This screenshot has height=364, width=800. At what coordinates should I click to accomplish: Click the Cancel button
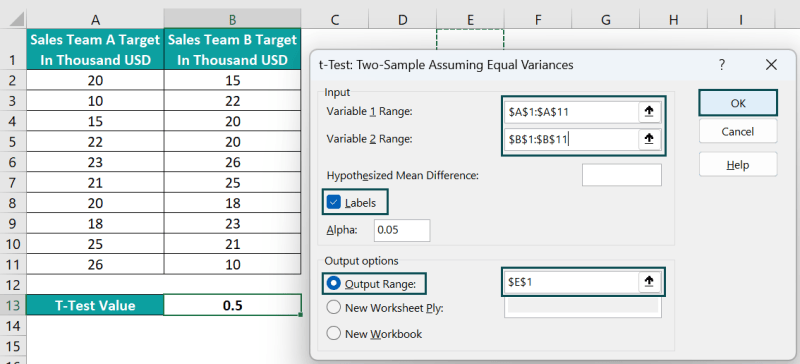(x=738, y=132)
